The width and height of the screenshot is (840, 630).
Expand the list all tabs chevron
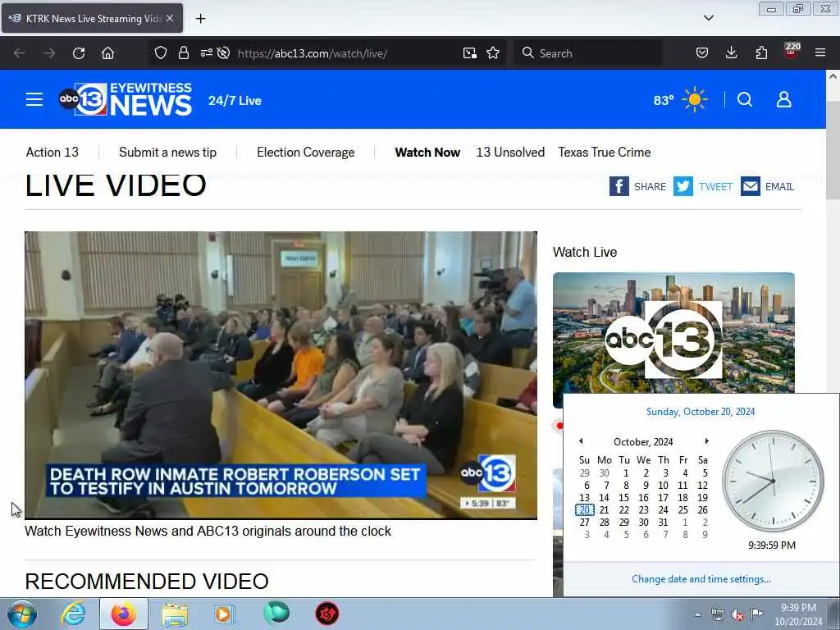[708, 18]
